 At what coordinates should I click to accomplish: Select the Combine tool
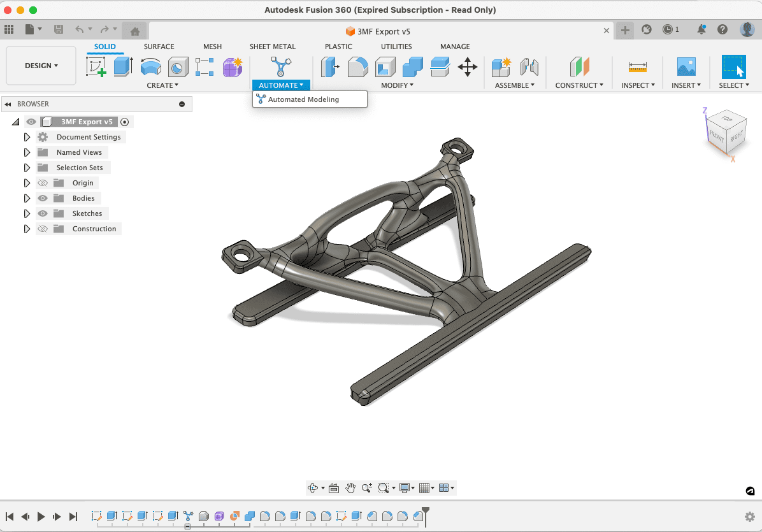pyautogui.click(x=413, y=66)
